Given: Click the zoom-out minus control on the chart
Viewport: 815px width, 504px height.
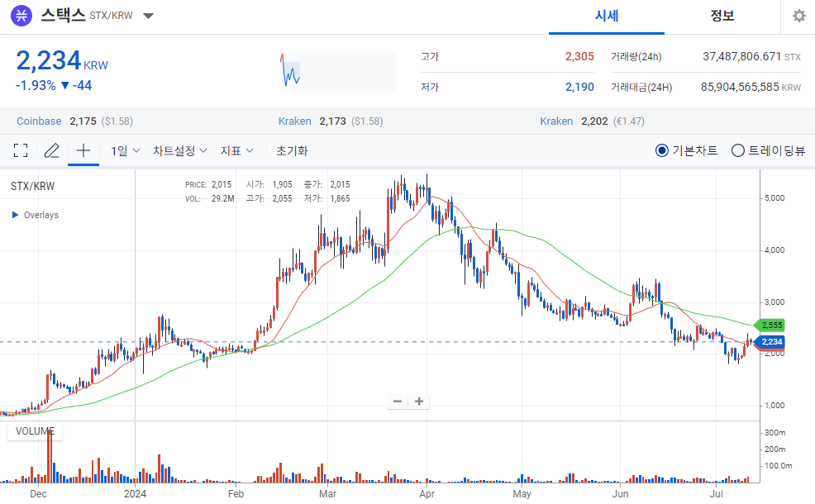Looking at the screenshot, I should pos(397,401).
